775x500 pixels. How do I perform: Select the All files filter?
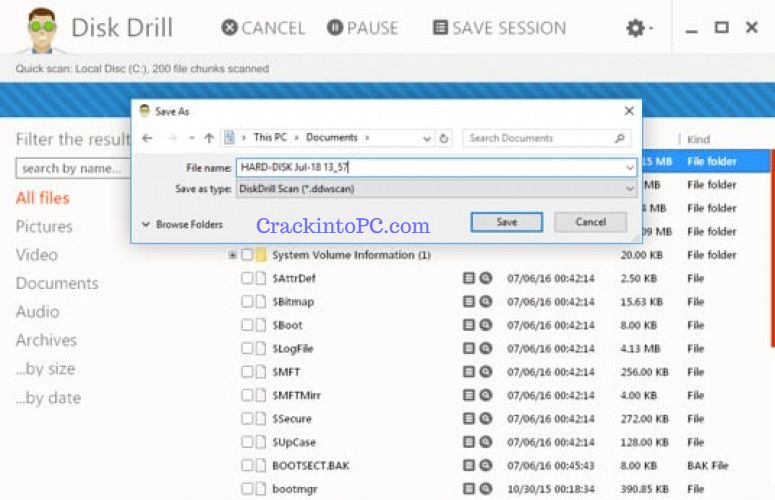point(43,198)
